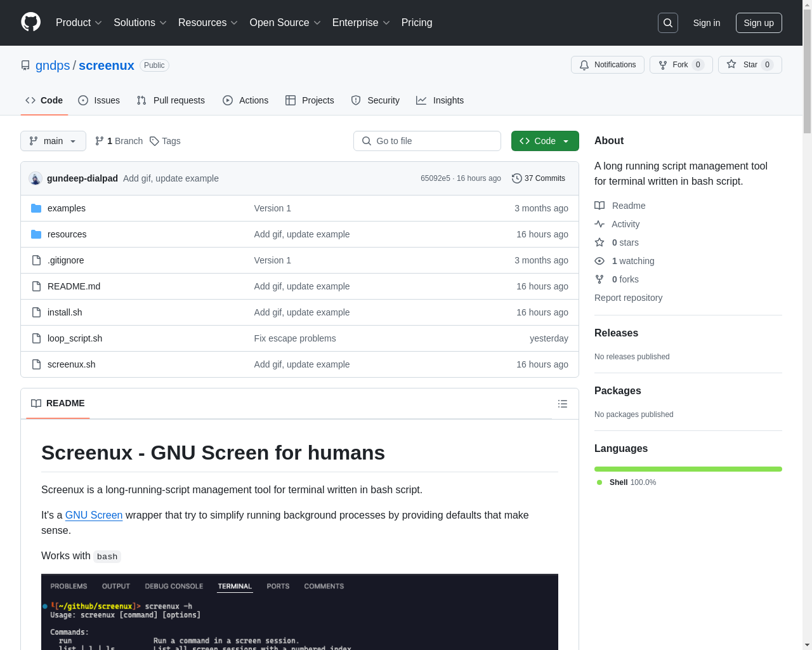
Task: Follow the GNU Screen hyperlink
Action: [x=94, y=515]
